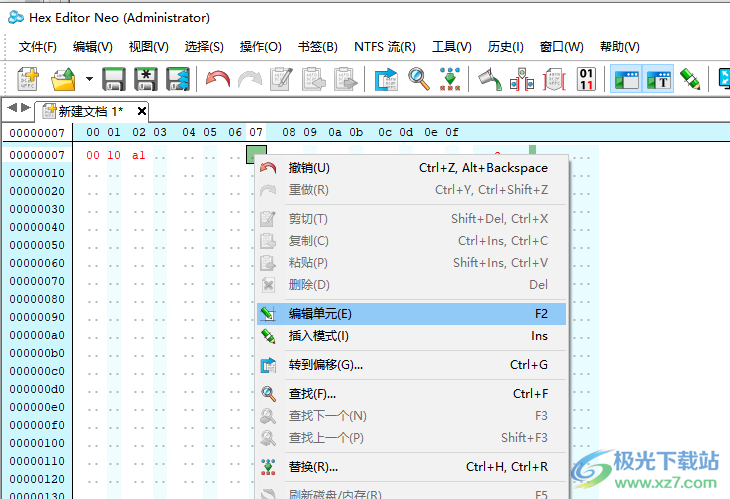Click the Save All toolbar icon
Image resolution: width=730 pixels, height=499 pixels.
[178, 79]
